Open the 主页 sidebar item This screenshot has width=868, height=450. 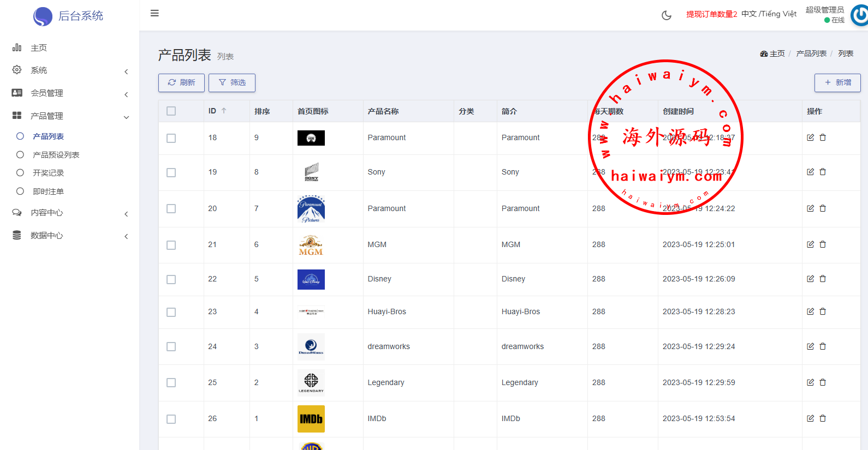coord(70,48)
